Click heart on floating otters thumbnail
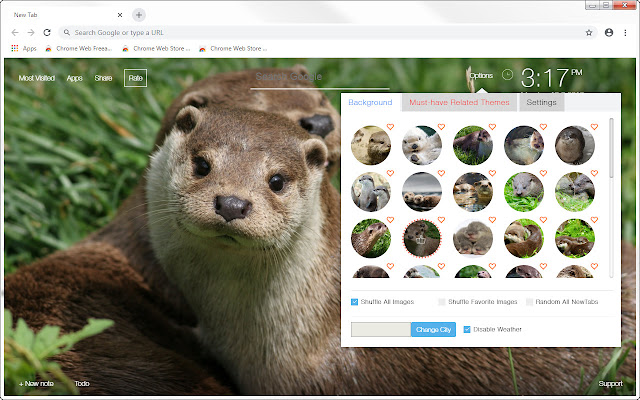Image resolution: width=640 pixels, height=400 pixels. (441, 173)
